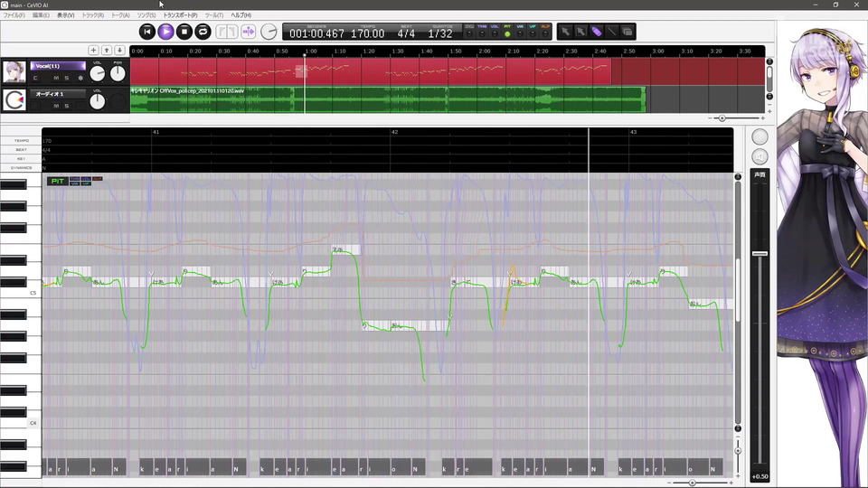Click the metronome dial icon
Screen dimensions: 868x488
tap(269, 32)
